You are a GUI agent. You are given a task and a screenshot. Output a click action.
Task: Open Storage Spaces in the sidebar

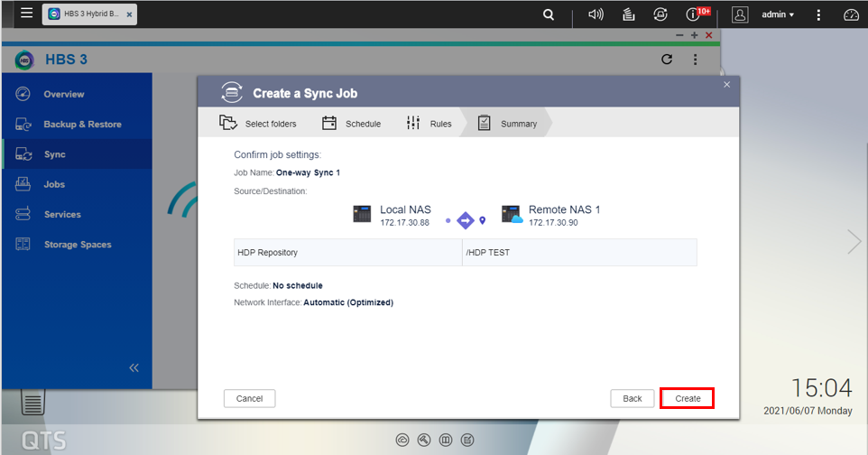[x=77, y=244]
